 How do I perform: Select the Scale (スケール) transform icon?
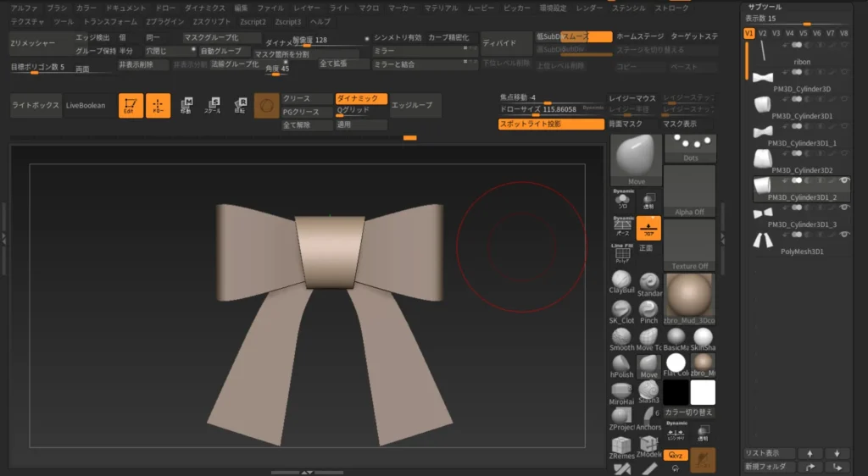pyautogui.click(x=213, y=105)
